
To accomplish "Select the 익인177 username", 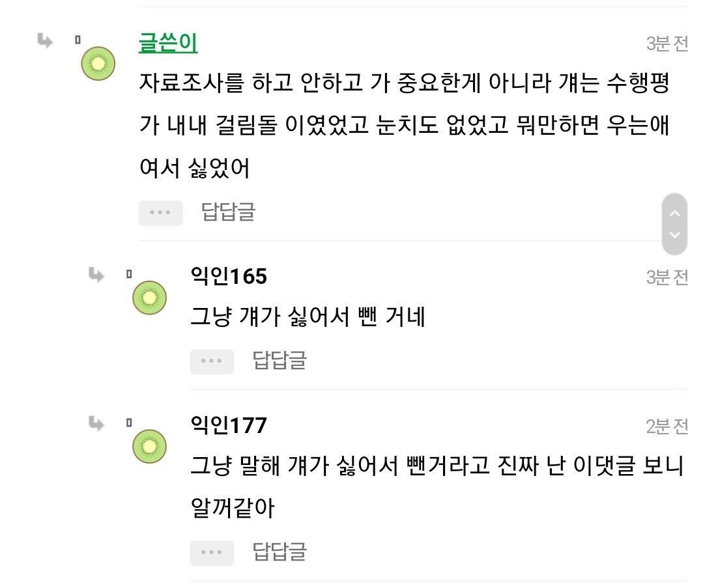I will pyautogui.click(x=228, y=425).
